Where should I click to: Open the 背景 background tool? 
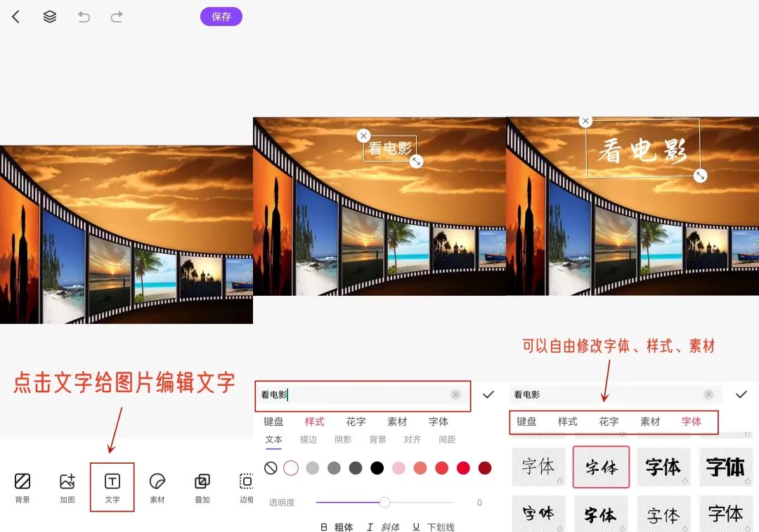point(23,486)
